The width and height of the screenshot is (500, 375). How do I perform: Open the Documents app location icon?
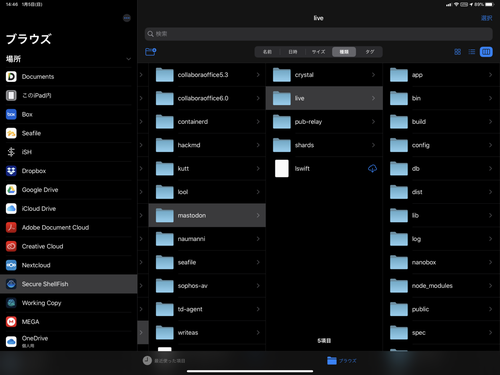(11, 77)
